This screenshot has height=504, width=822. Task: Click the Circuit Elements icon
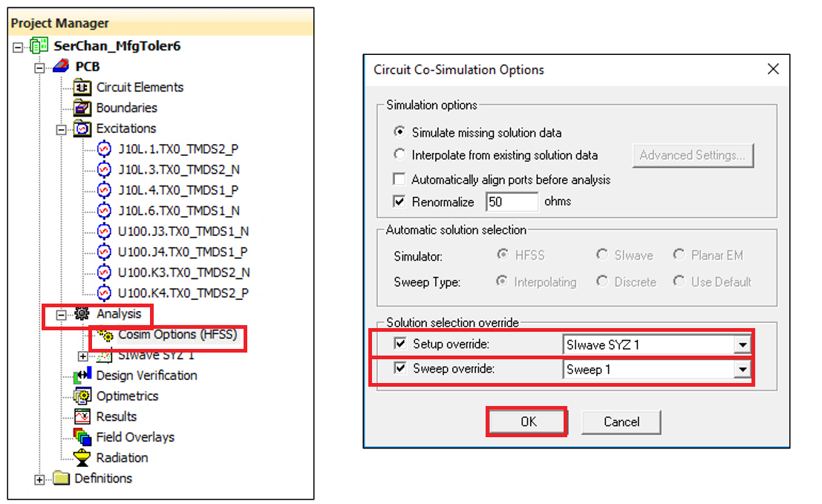pyautogui.click(x=84, y=87)
